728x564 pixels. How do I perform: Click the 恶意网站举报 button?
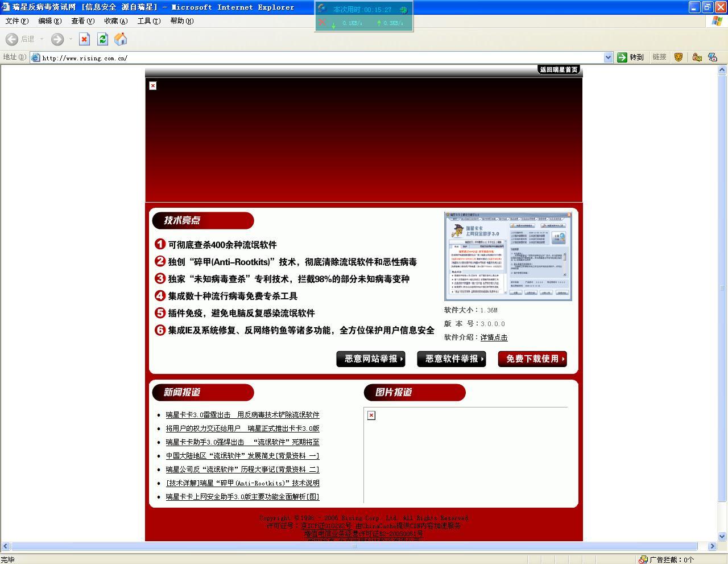point(371,359)
